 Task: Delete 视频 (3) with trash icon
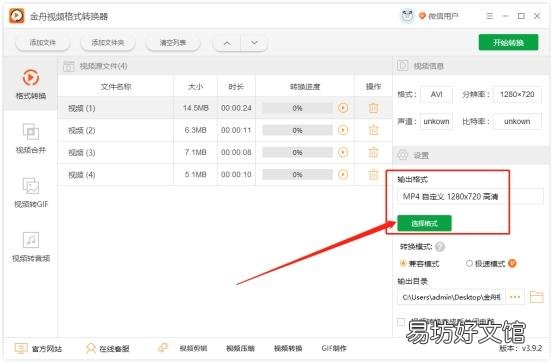click(x=373, y=152)
